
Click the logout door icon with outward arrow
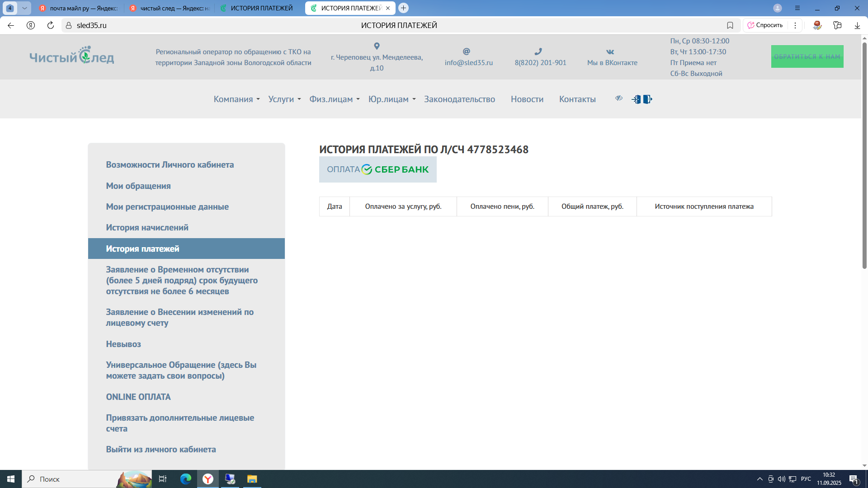point(648,99)
